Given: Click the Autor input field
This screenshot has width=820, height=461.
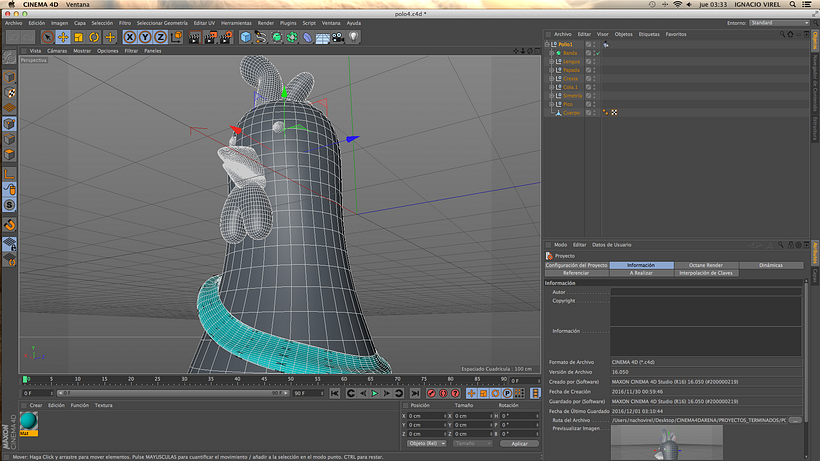Looking at the screenshot, I should coord(705,292).
